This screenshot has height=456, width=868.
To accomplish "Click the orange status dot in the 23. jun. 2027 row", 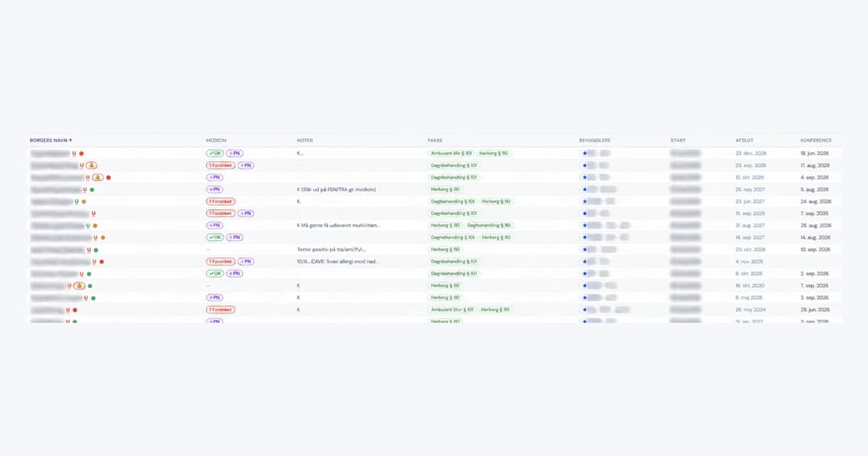I will click(84, 201).
